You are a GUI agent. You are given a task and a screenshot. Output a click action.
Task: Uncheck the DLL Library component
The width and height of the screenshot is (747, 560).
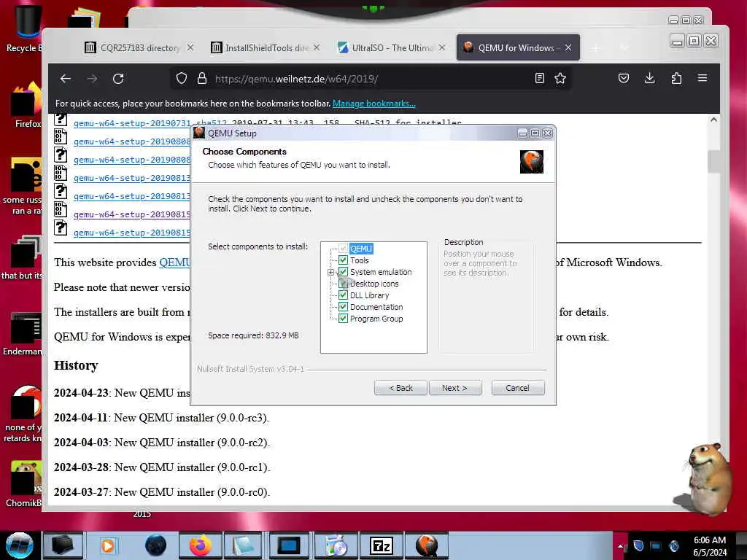(x=343, y=295)
